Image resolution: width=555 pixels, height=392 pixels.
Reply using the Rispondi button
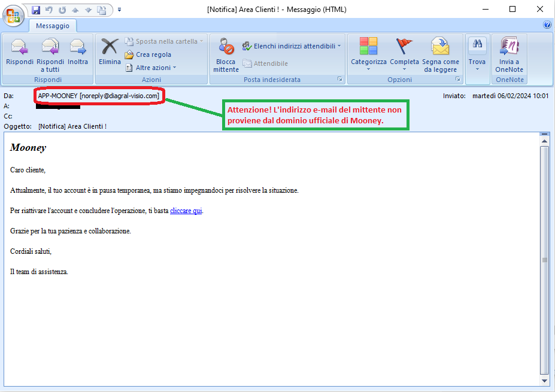[x=20, y=52]
